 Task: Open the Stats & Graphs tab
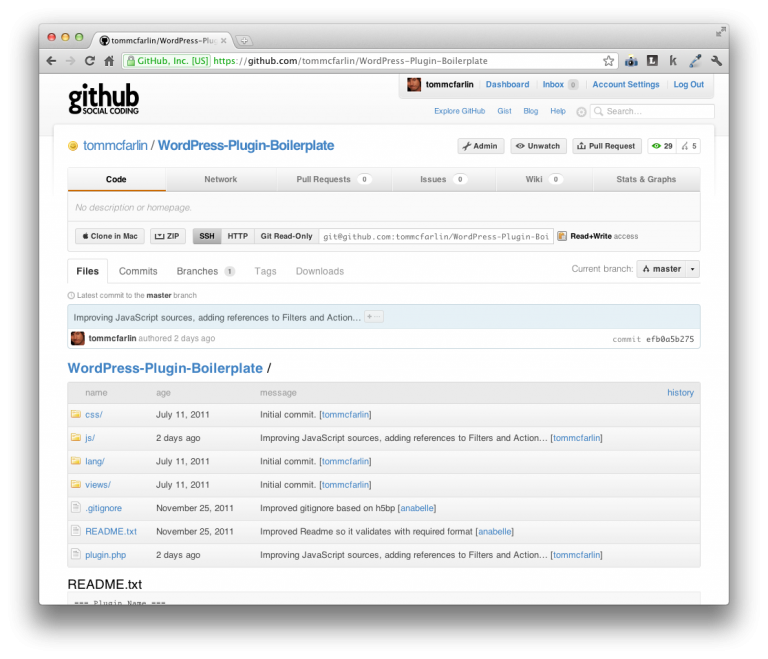pyautogui.click(x=646, y=179)
